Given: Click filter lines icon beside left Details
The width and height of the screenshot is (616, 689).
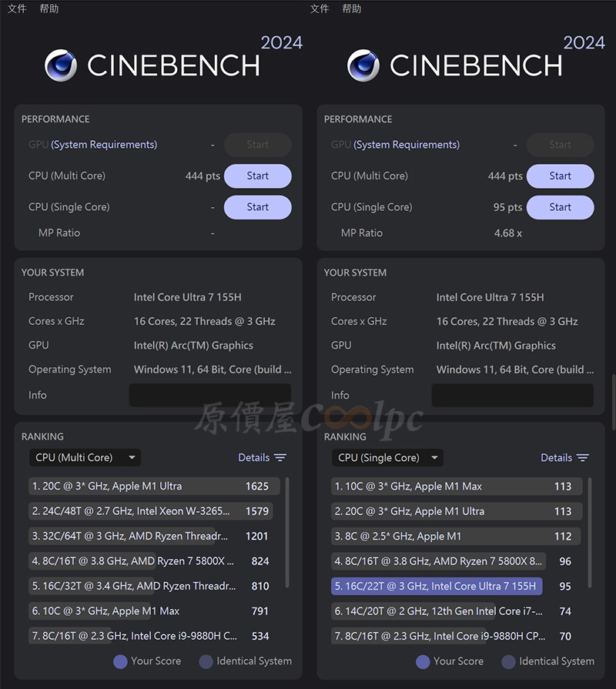Looking at the screenshot, I should [280, 457].
